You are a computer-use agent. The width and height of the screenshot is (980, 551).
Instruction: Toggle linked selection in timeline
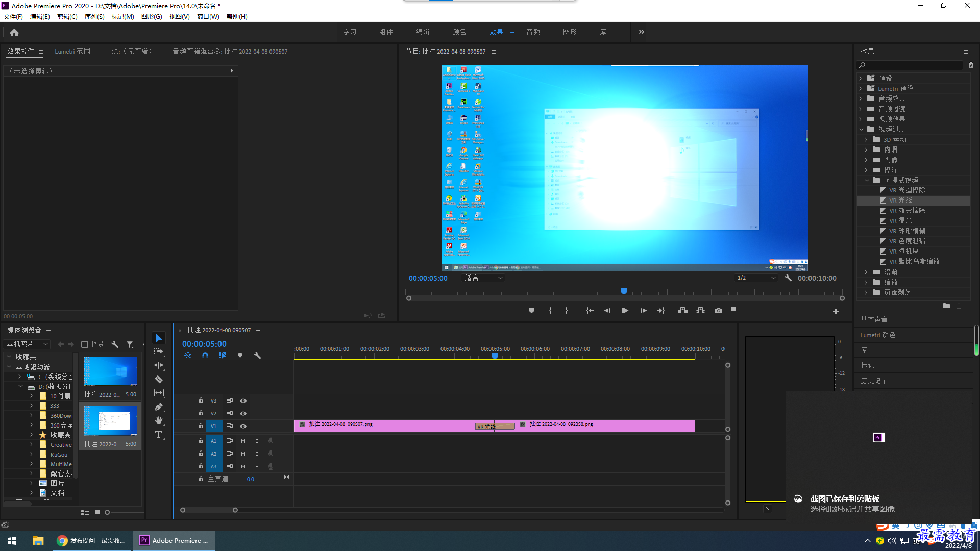point(223,355)
